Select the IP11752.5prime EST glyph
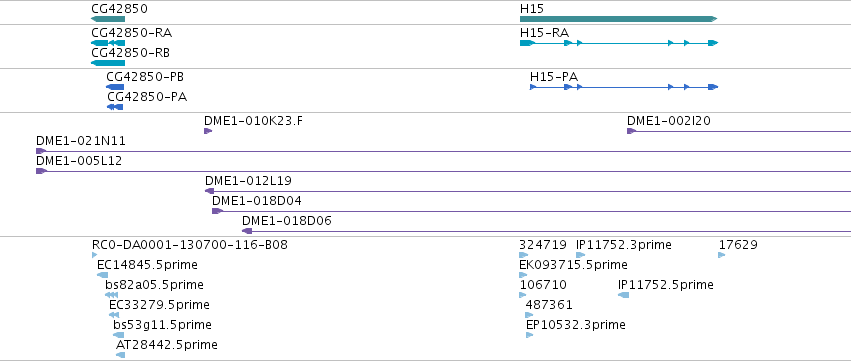851x361 pixels. [624, 295]
